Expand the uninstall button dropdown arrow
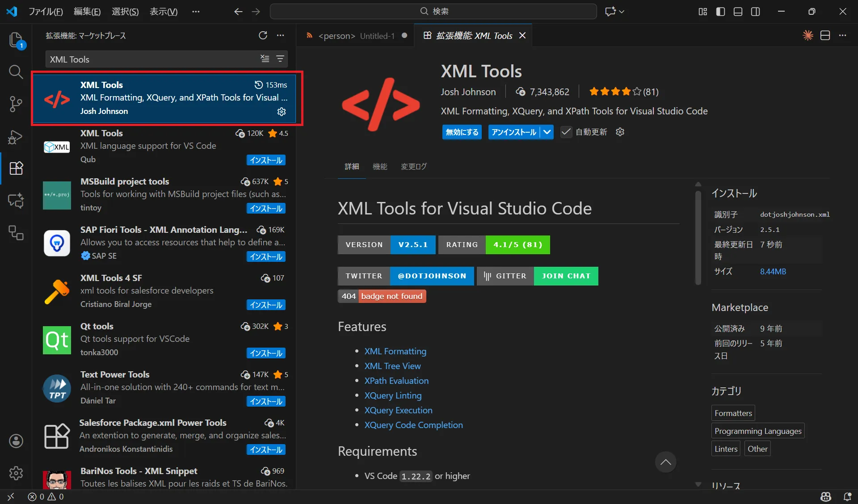This screenshot has height=504, width=858. (x=547, y=132)
